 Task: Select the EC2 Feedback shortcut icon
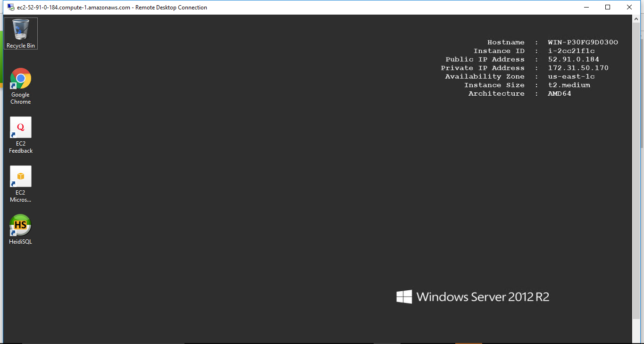[21, 128]
